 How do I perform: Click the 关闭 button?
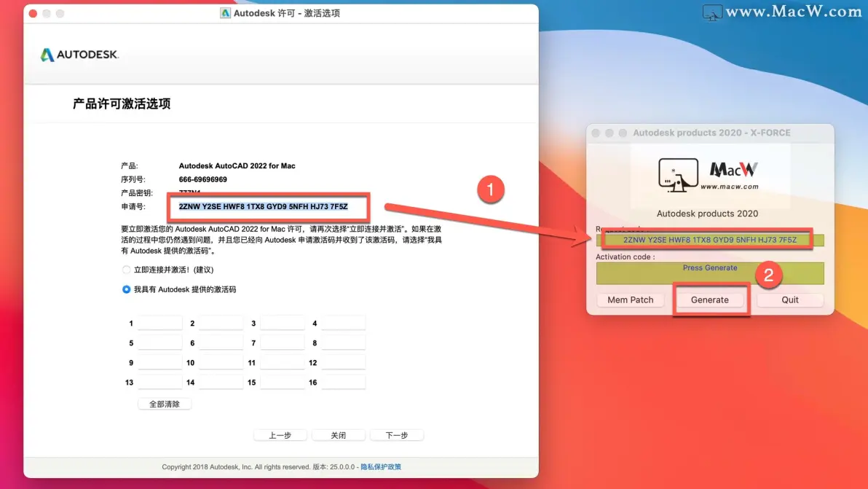point(338,435)
